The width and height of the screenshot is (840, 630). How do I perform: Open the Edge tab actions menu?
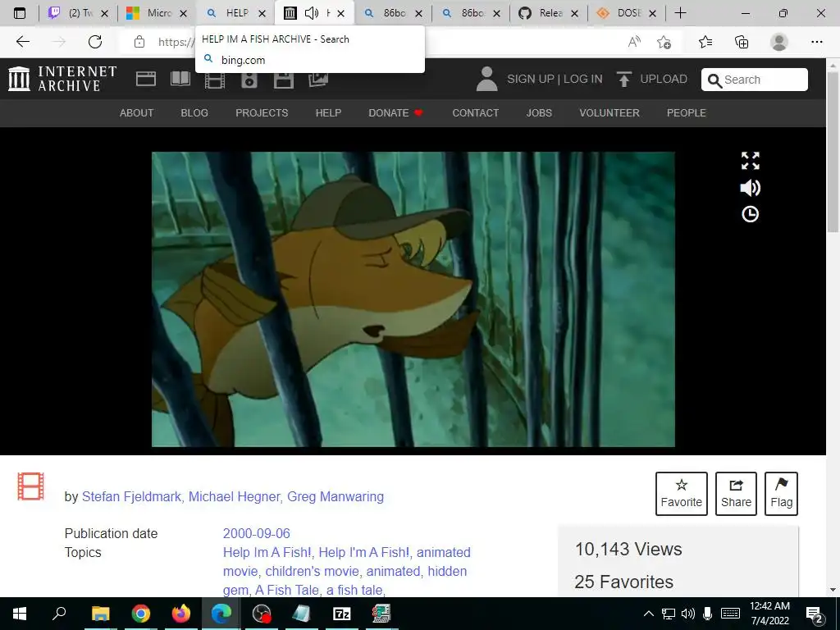tap(20, 13)
